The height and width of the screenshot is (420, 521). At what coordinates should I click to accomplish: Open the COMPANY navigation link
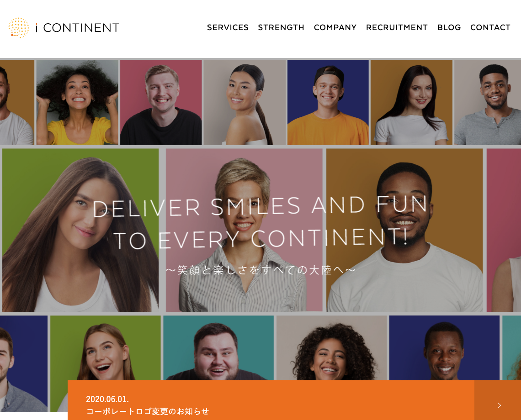pos(335,27)
